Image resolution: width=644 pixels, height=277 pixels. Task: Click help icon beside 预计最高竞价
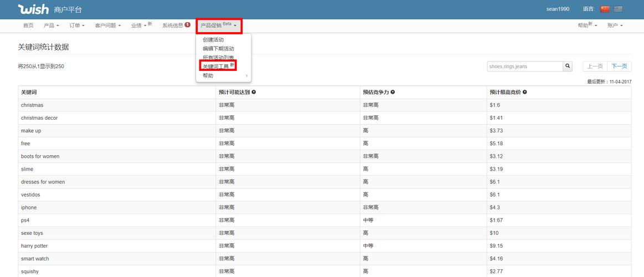tap(525, 92)
